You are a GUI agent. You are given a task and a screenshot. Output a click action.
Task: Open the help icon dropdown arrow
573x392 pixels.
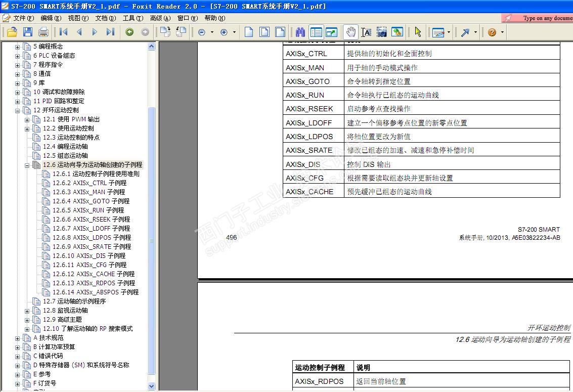pyautogui.click(x=503, y=32)
